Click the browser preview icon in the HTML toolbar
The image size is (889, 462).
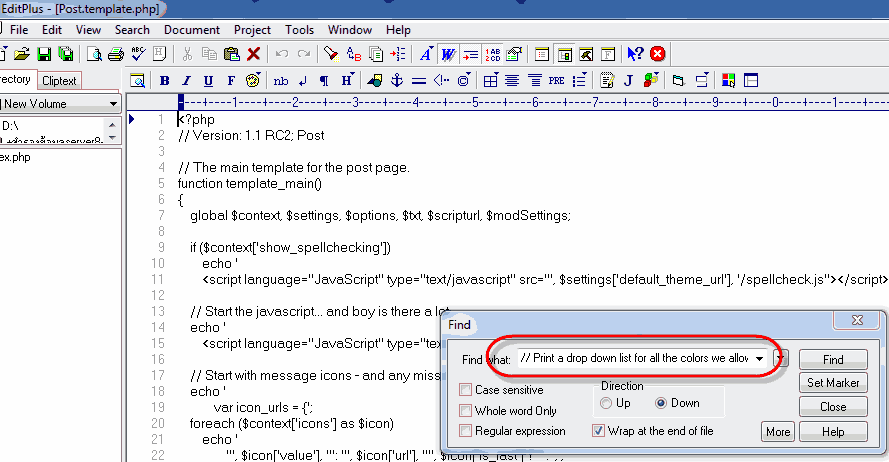coord(137,80)
